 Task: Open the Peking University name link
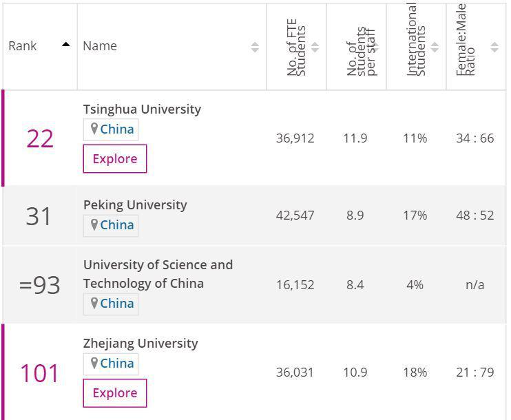[x=135, y=205]
